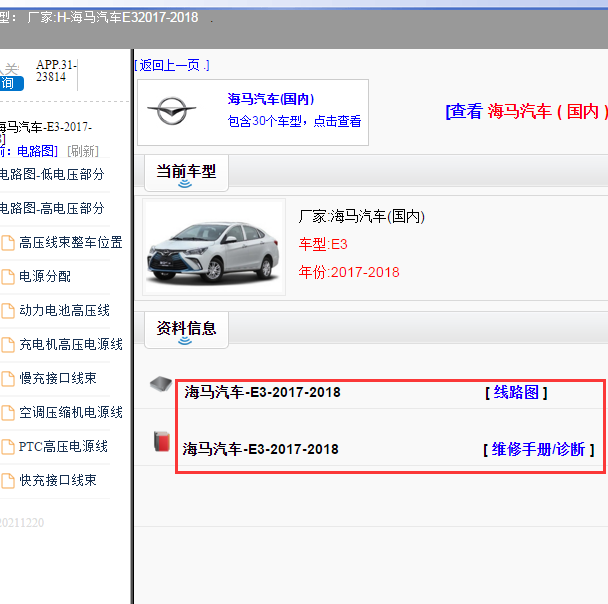Open 电源分配 tree item
The height and width of the screenshot is (604, 608).
tap(45, 277)
